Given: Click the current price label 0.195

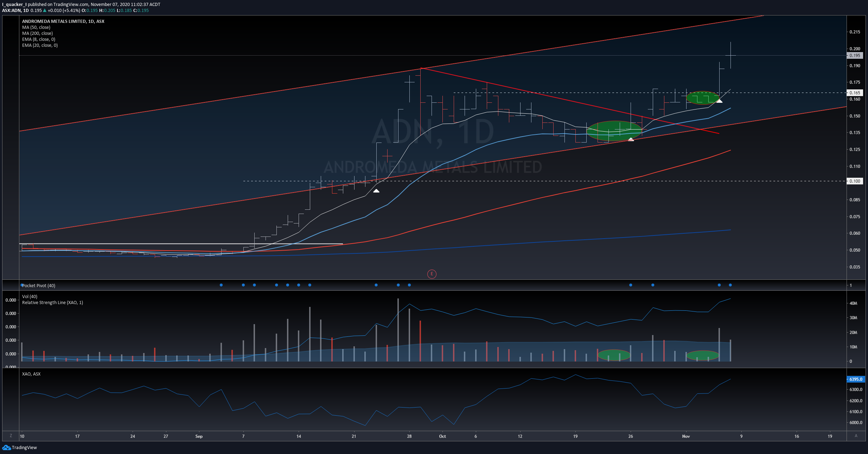Looking at the screenshot, I should tap(855, 56).
